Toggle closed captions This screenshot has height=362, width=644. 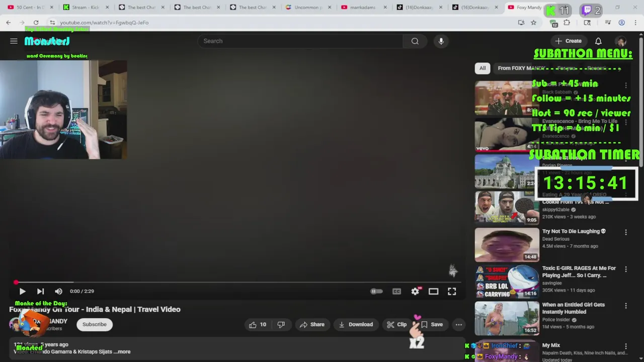396,291
